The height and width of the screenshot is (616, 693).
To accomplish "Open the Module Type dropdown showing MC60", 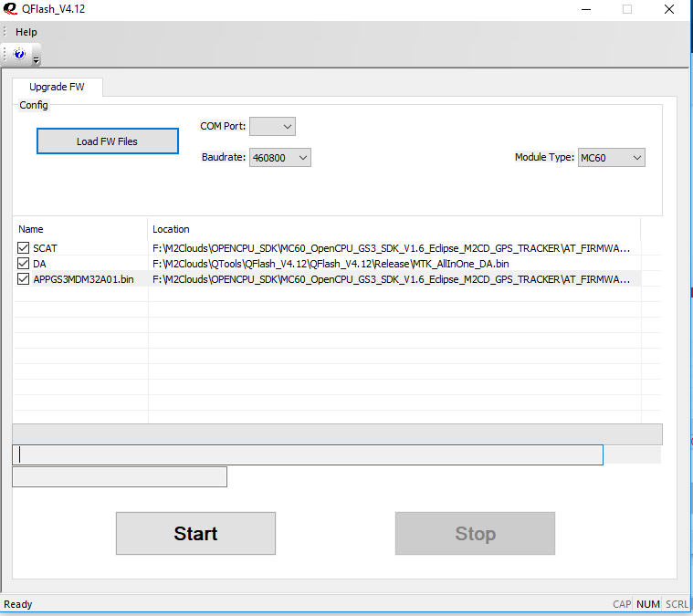I will point(611,158).
